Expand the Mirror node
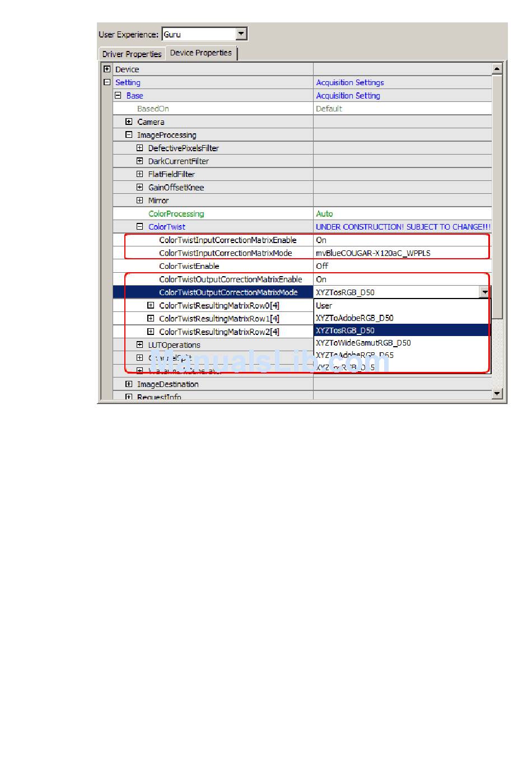Screen dimensions: 532x783 click(x=140, y=200)
